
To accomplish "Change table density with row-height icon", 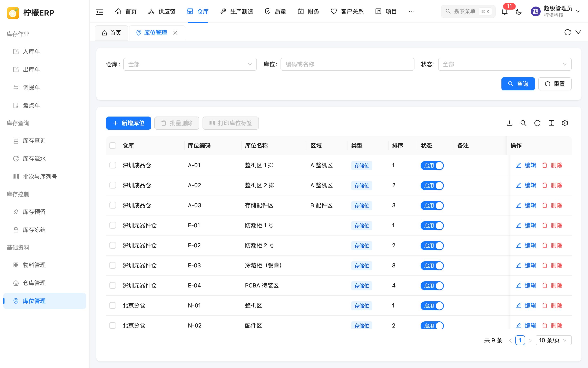I will [551, 123].
